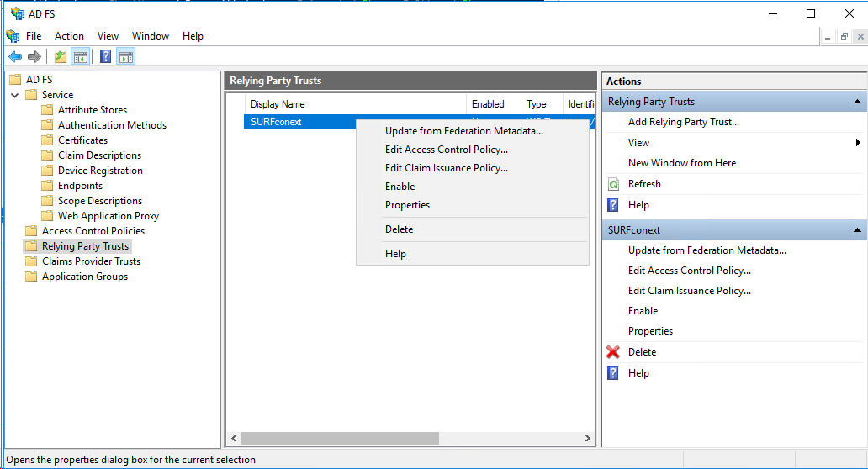Select Device Registration in the tree
The height and width of the screenshot is (469, 868).
pos(100,171)
